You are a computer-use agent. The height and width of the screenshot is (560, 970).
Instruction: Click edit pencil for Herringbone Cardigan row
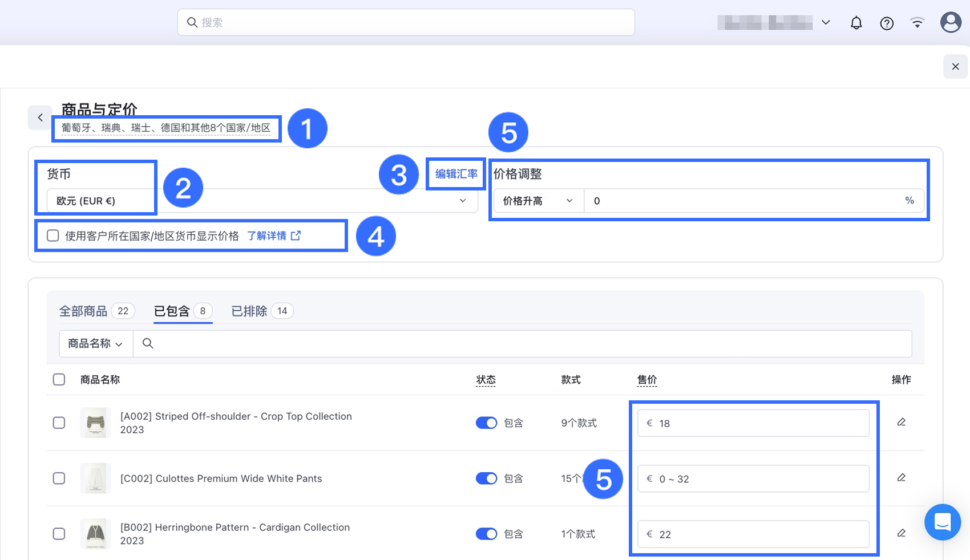[901, 533]
